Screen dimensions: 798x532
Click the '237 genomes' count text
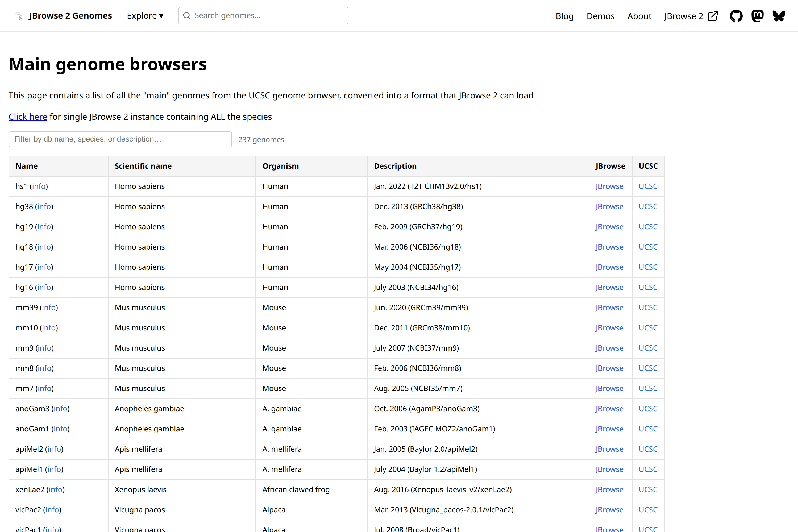(x=261, y=139)
